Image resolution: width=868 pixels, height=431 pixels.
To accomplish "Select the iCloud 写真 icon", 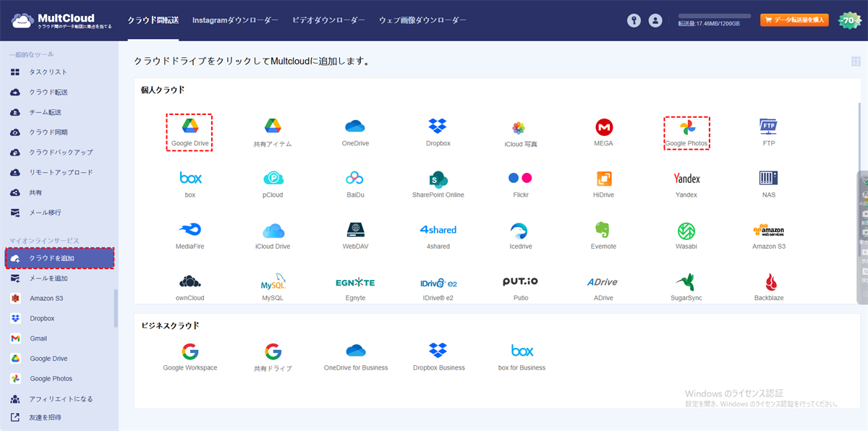I will [521, 133].
